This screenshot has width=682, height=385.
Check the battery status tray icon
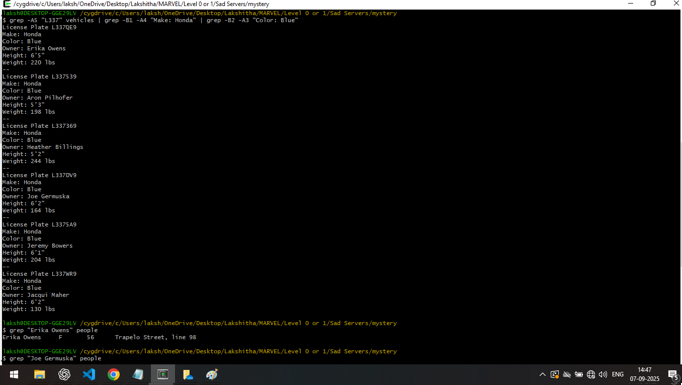coord(579,375)
